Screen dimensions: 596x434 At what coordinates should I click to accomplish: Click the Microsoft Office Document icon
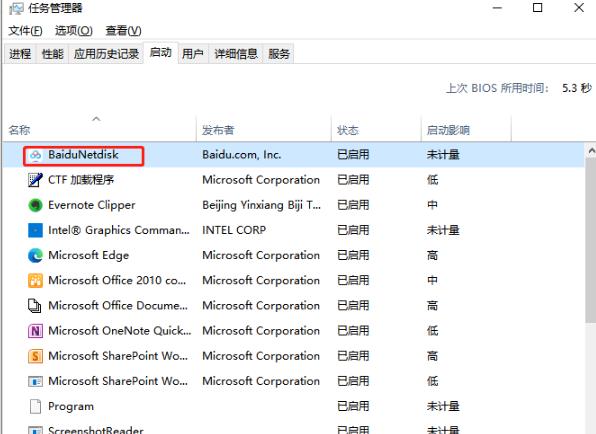(x=35, y=306)
